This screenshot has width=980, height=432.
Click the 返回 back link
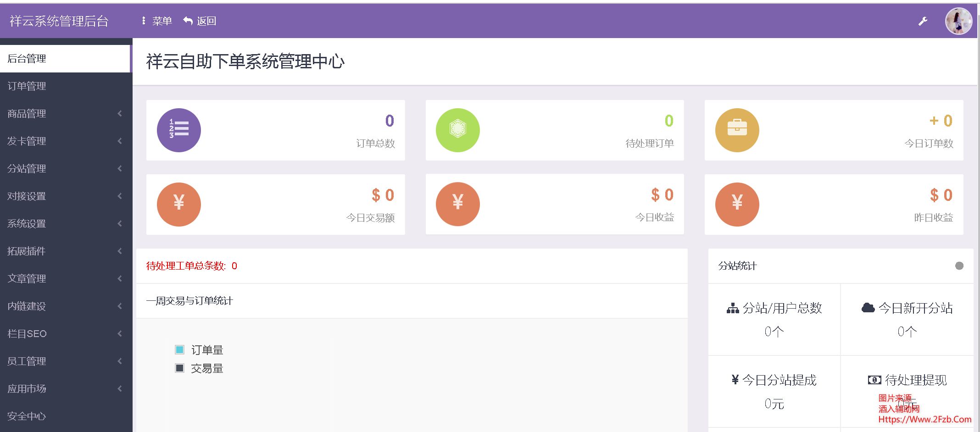(x=200, y=21)
